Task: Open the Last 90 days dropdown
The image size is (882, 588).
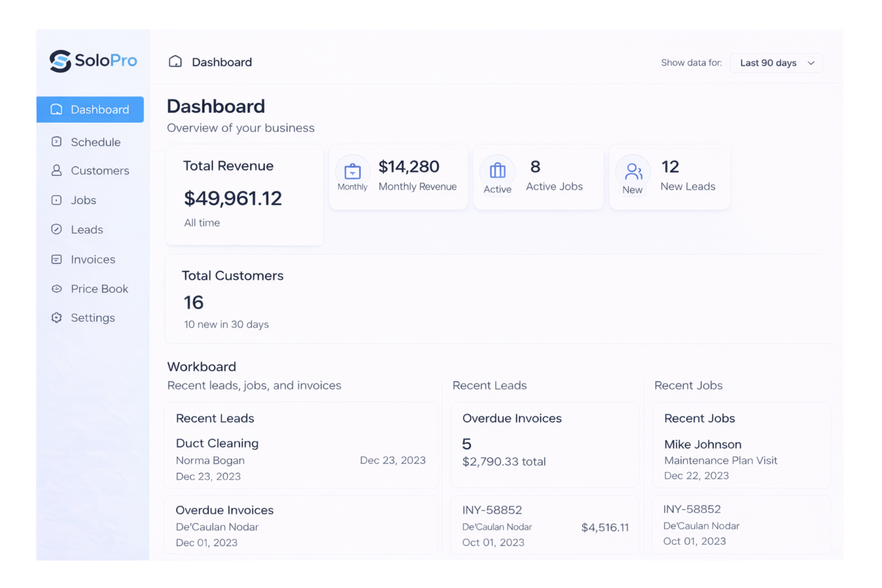Action: click(776, 63)
